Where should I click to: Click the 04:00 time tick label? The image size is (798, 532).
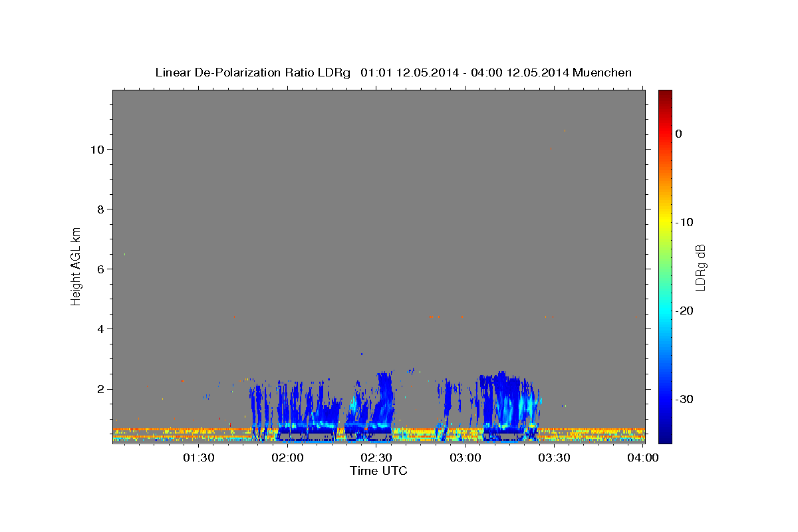(643, 458)
